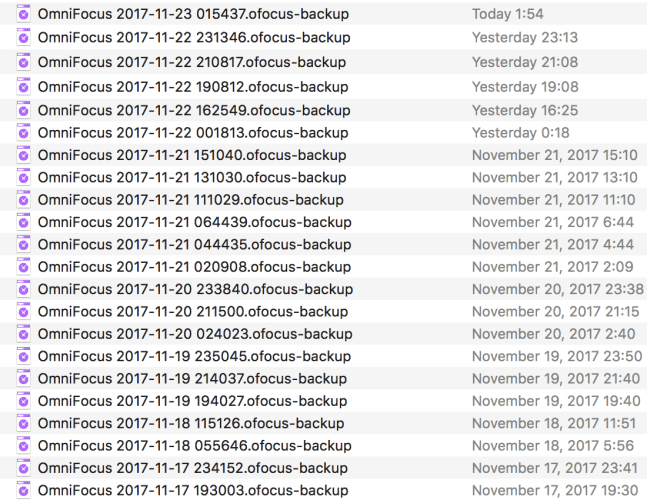Select icon of 2017-11-17 193003 backup
647x500 pixels.
tap(24, 490)
